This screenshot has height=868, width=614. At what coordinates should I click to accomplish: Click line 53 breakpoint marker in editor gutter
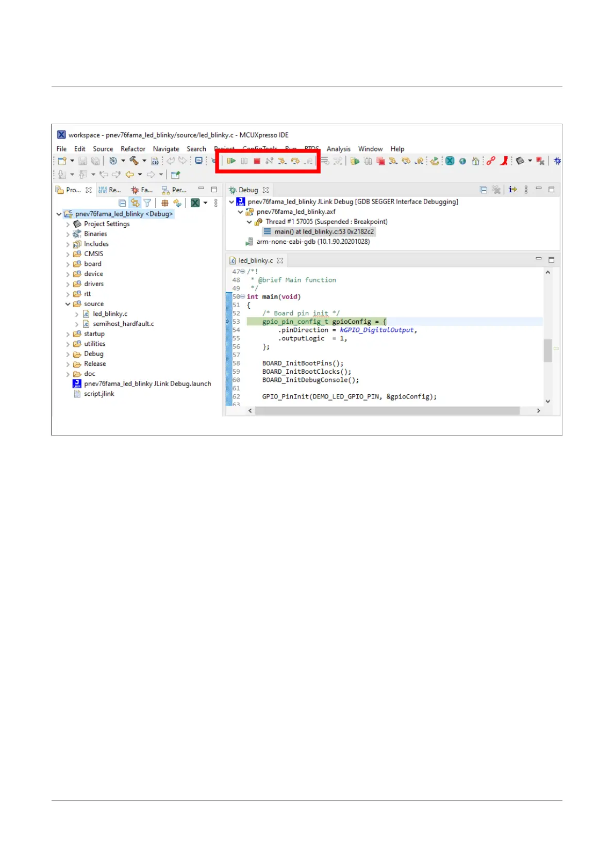[x=228, y=322]
